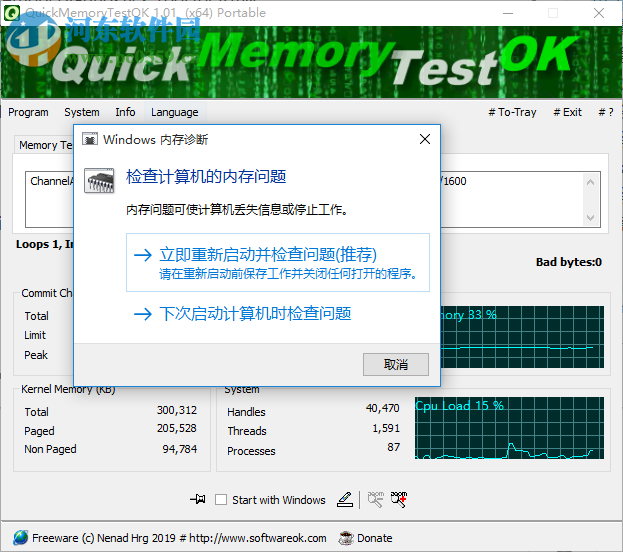Click scroll down arrow in memory info box
Image resolution: width=623 pixels, height=552 pixels.
click(590, 218)
